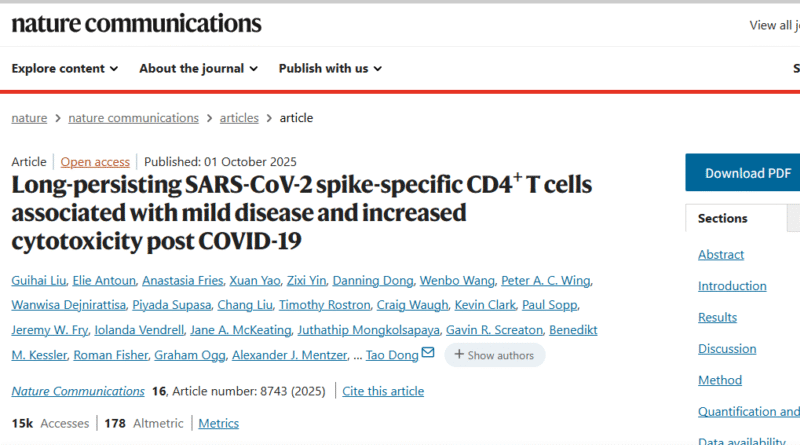Expand the Explore content menu
Image resolution: width=800 pixels, height=445 pixels.
[65, 68]
